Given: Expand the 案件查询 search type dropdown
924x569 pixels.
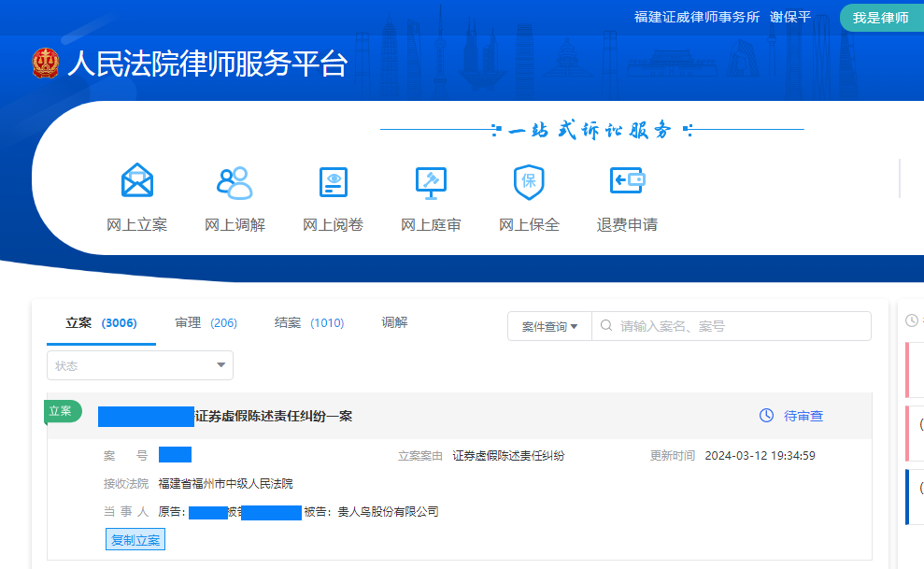Looking at the screenshot, I should pyautogui.click(x=549, y=325).
